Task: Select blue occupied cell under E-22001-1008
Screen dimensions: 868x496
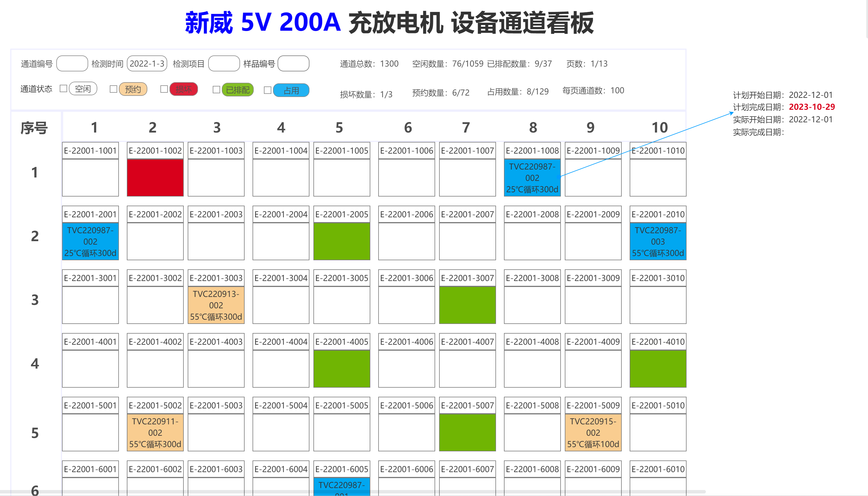Action: (532, 177)
